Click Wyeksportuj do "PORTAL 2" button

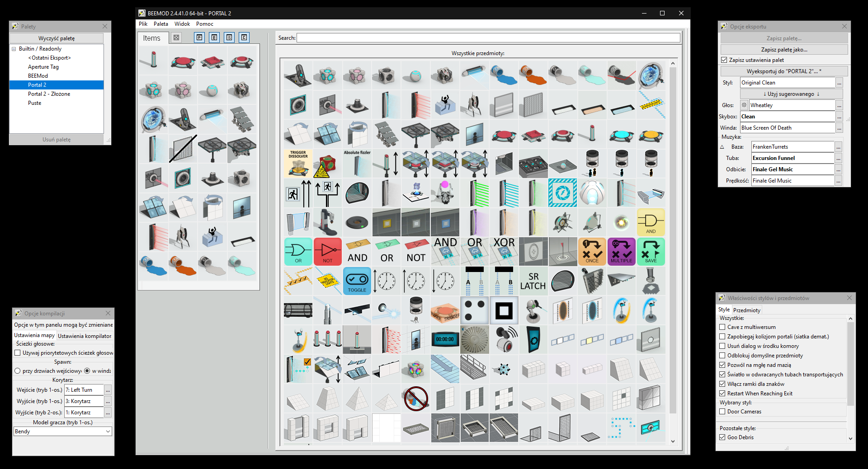tap(784, 71)
